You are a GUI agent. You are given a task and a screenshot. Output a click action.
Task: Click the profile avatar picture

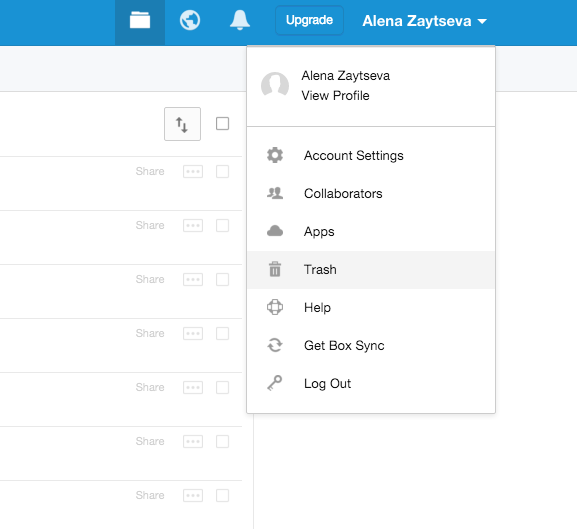pyautogui.click(x=275, y=86)
